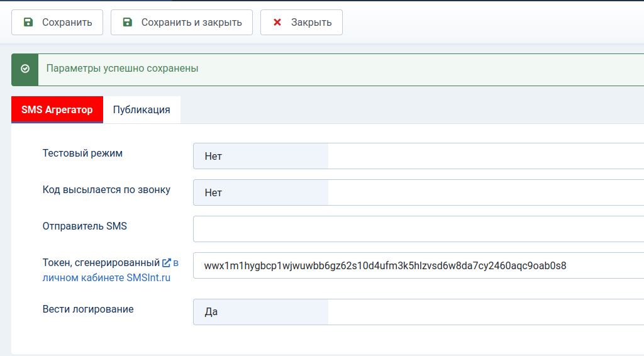Click into the token input field
The width and height of the screenshot is (644, 356).
click(x=418, y=265)
